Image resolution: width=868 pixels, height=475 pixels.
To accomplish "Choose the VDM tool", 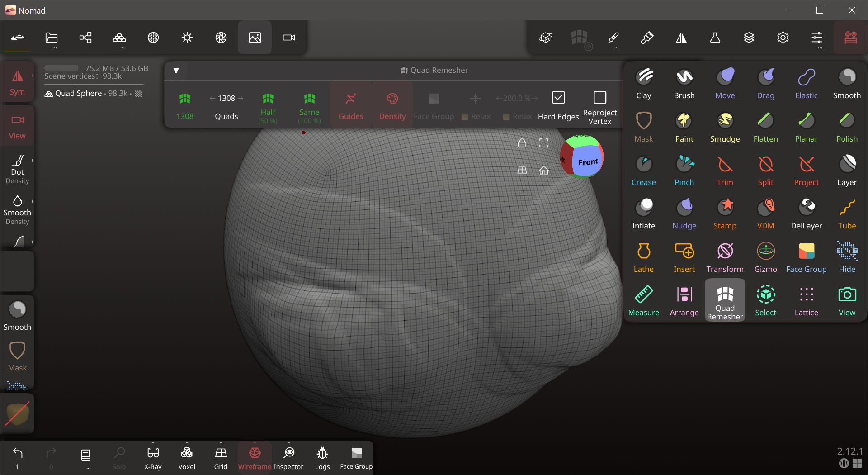I will pyautogui.click(x=766, y=214).
